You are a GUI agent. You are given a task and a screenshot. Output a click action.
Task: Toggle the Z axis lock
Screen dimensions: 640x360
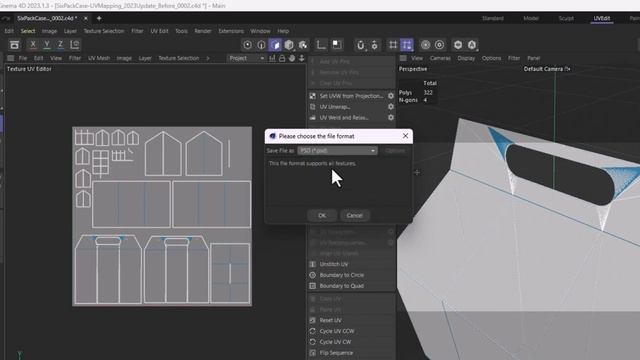click(x=60, y=44)
